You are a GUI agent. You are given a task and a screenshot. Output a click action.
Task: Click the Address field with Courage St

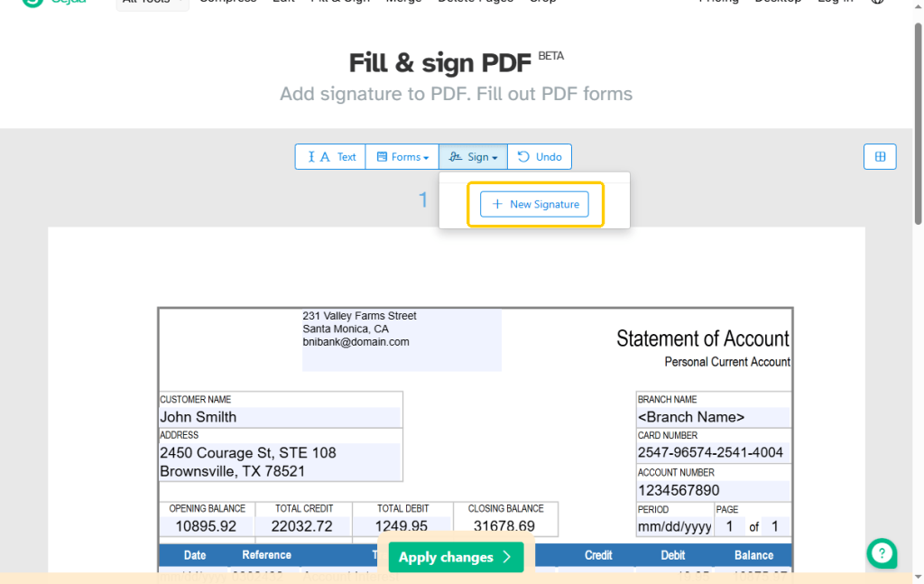pyautogui.click(x=280, y=462)
